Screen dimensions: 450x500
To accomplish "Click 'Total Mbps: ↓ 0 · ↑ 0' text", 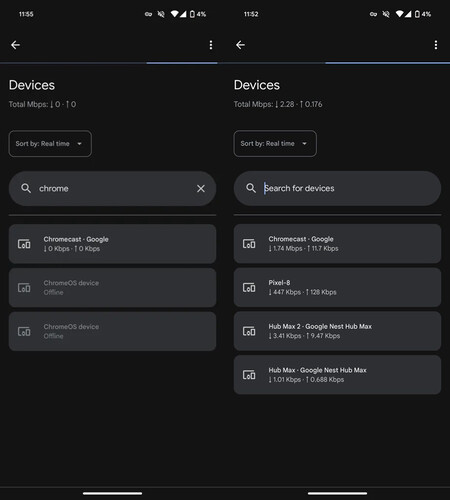I will point(42,104).
